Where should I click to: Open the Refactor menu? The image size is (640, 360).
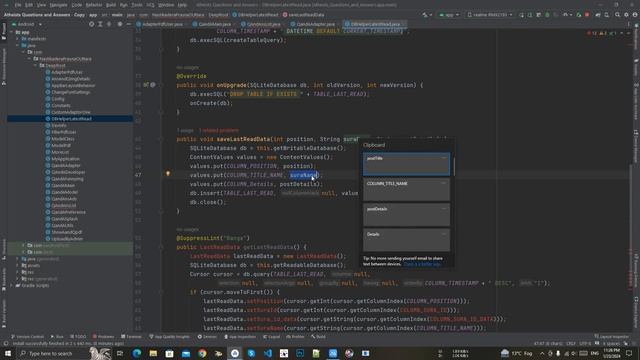tap(94, 5)
